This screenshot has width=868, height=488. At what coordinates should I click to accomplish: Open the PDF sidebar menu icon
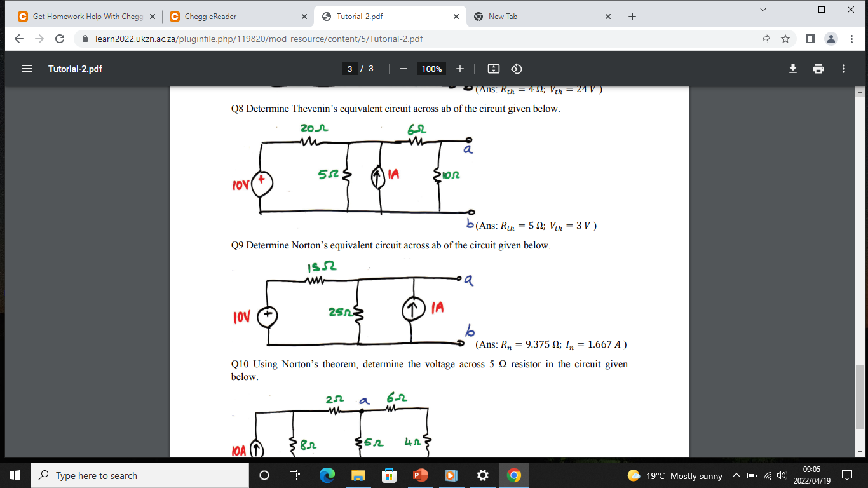coord(27,69)
